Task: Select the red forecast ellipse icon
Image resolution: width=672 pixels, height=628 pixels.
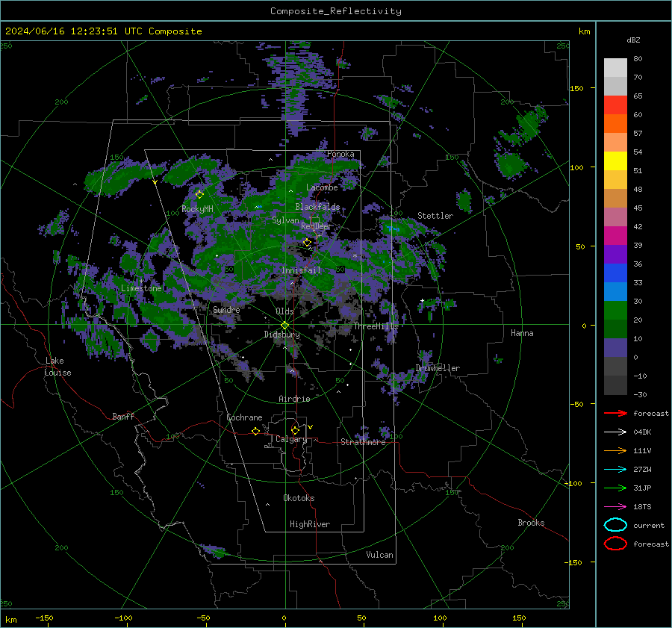Action: [x=615, y=544]
